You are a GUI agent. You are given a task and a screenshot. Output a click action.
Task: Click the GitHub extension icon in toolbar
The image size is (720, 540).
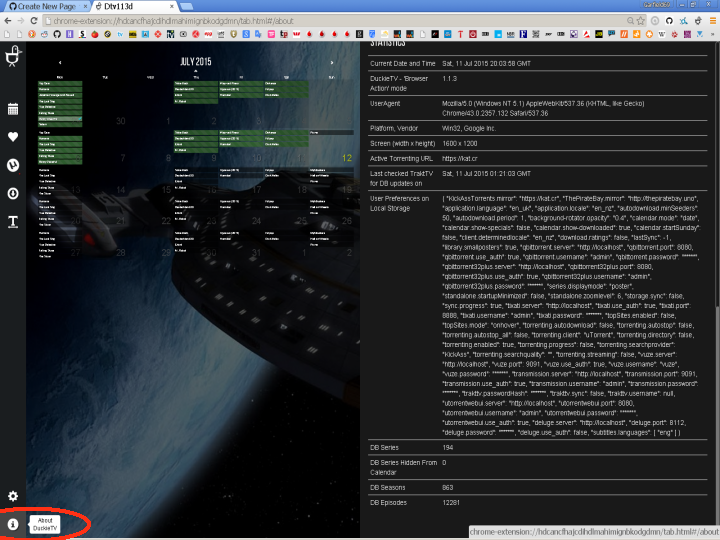point(669,21)
